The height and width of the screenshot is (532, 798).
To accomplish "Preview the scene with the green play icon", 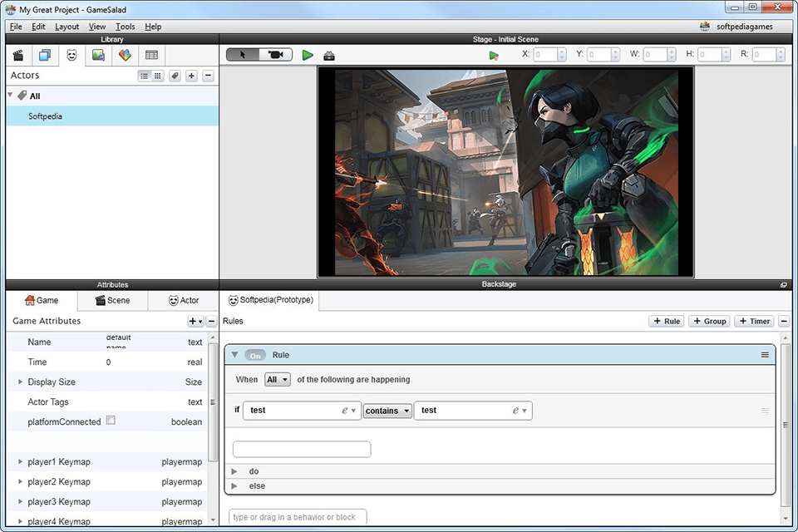I will click(308, 55).
